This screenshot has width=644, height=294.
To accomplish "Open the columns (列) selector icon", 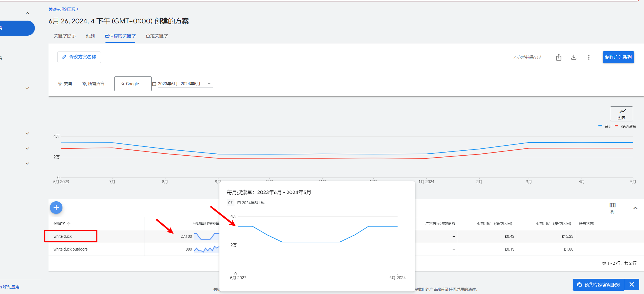I will click(612, 208).
